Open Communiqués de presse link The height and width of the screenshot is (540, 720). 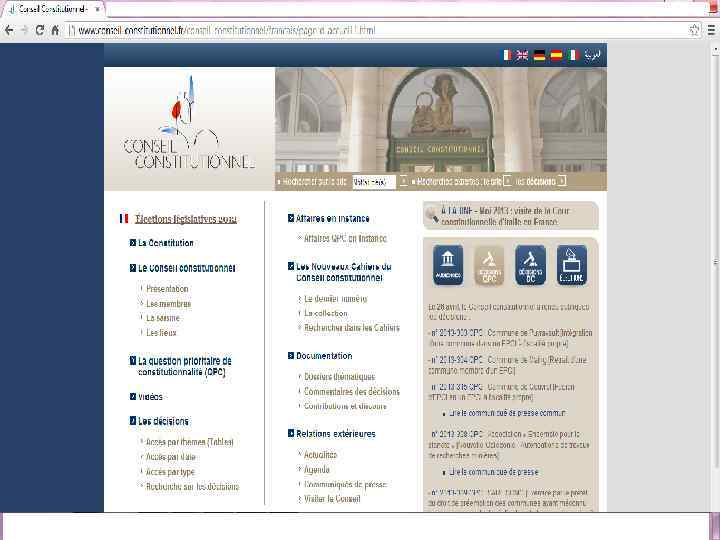(x=345, y=484)
